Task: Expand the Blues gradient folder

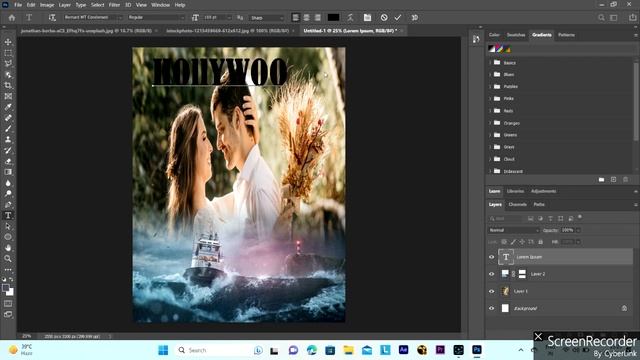Action: (x=490, y=75)
